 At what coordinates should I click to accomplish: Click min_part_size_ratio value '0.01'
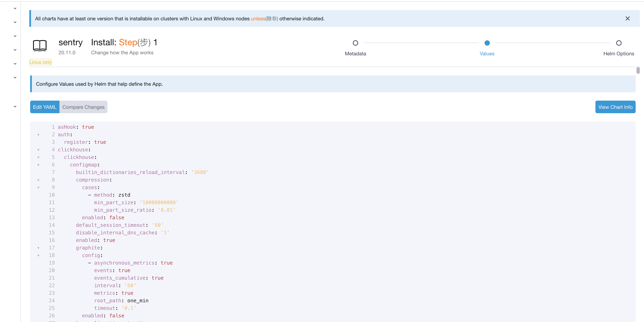pyautogui.click(x=166, y=210)
